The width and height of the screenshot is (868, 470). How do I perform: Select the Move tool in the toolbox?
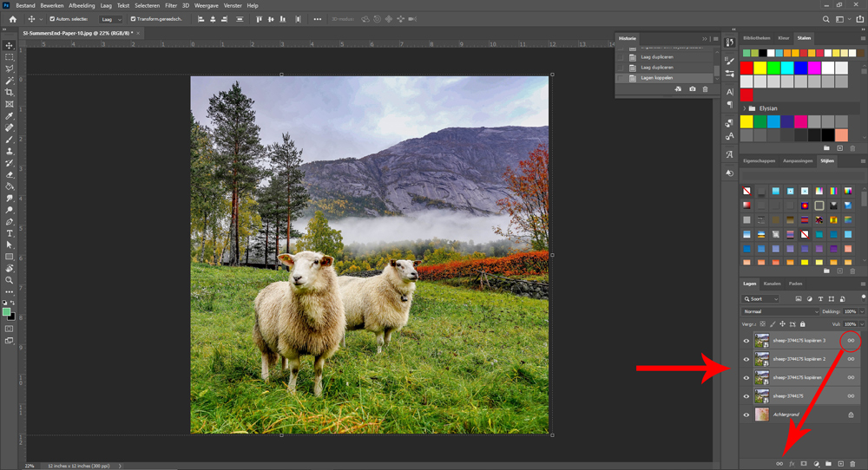[10, 45]
